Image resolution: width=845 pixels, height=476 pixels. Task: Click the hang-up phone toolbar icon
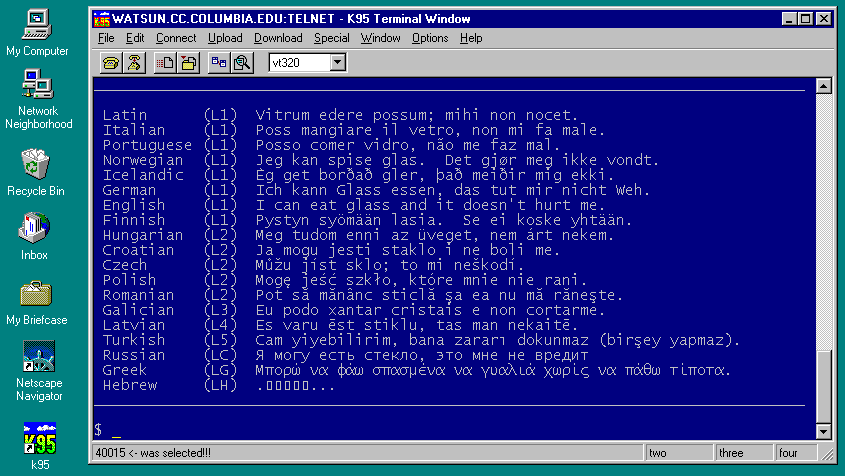point(134,63)
